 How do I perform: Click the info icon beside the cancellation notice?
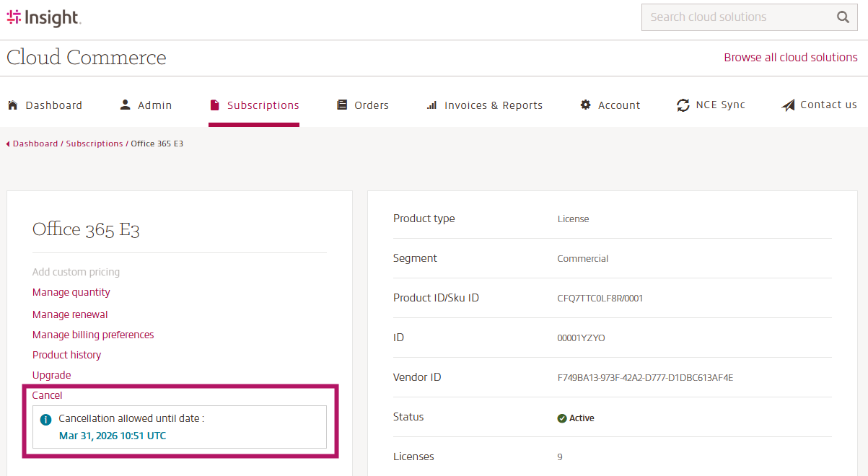coord(45,419)
